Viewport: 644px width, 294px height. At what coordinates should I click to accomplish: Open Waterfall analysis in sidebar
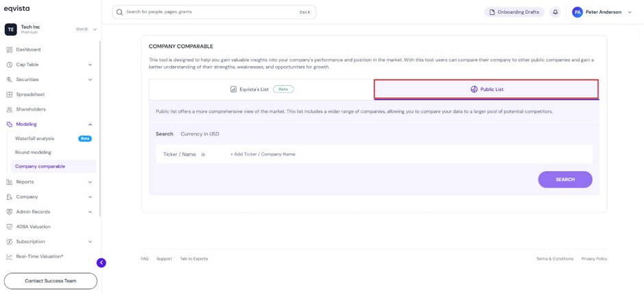[34, 139]
